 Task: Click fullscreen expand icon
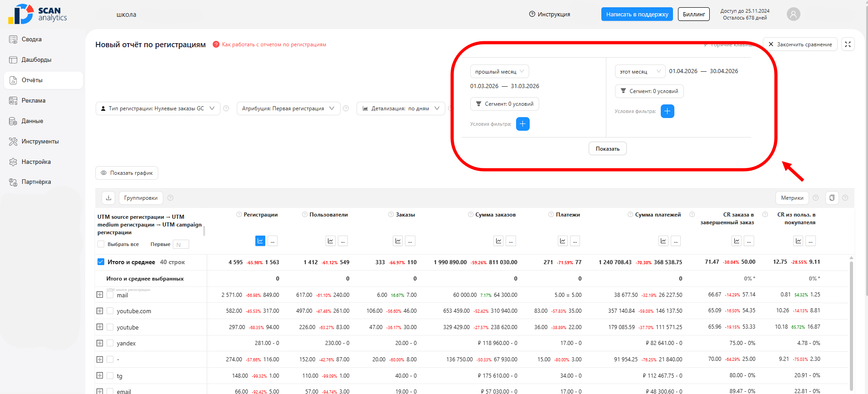tap(848, 44)
